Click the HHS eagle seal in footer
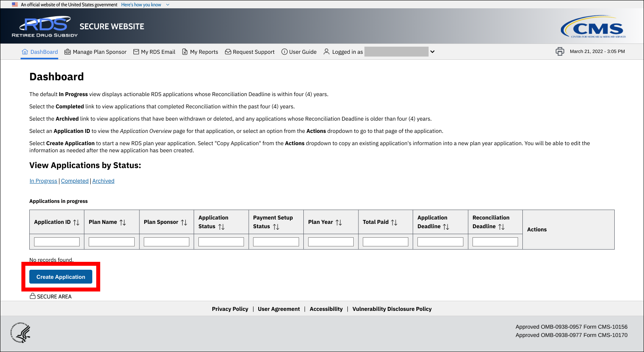This screenshot has height=352, width=644. 21,333
